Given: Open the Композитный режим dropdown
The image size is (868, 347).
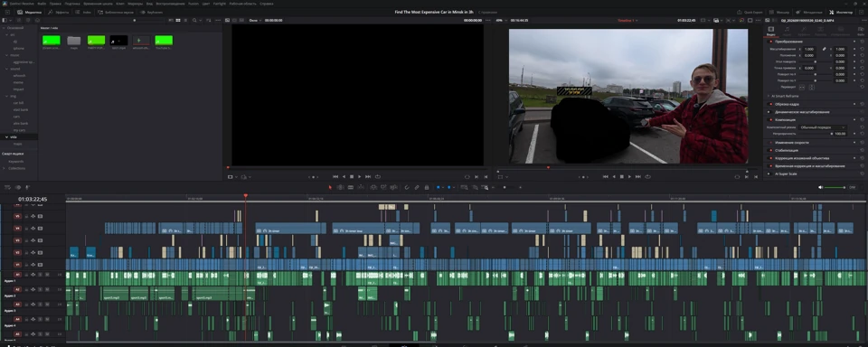Looking at the screenshot, I should 823,127.
